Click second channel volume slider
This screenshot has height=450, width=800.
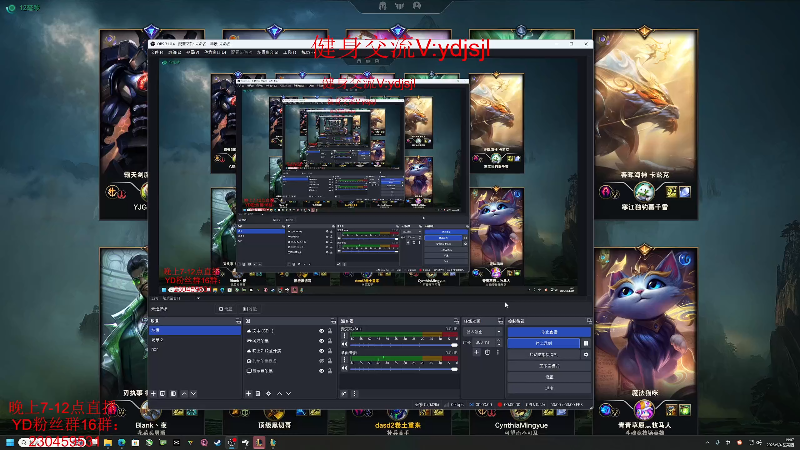pos(404,369)
